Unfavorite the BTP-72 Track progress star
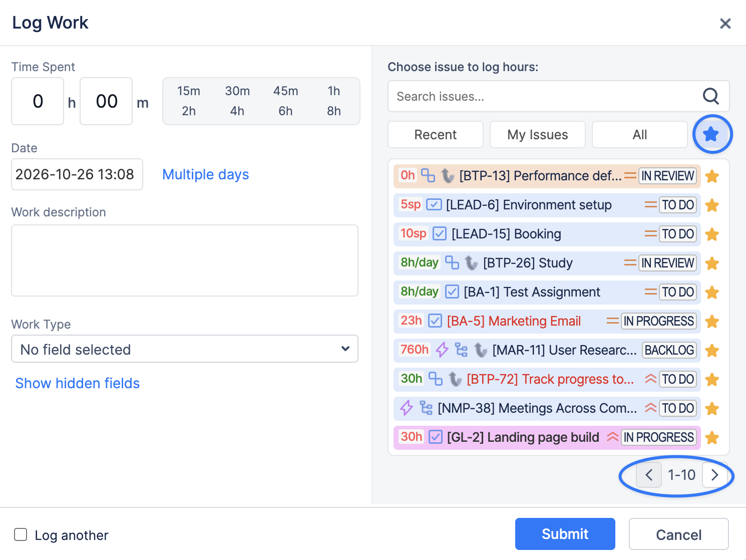Screen dimensions: 746x560 pyautogui.click(x=712, y=380)
